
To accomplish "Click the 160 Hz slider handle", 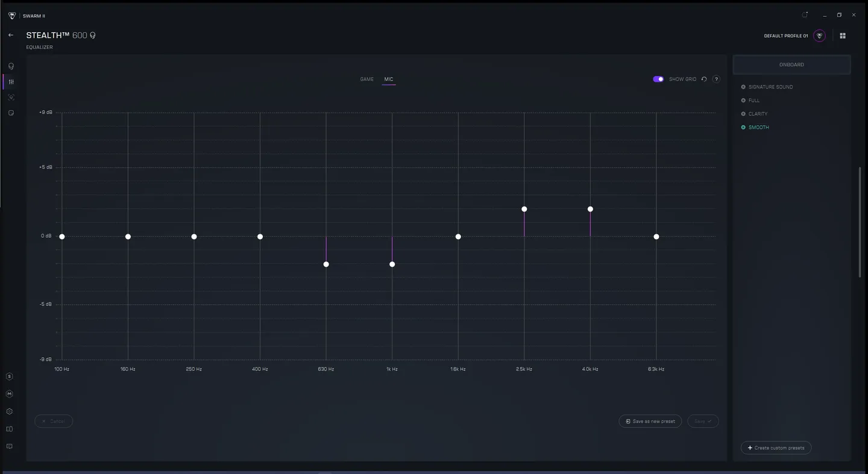I will [128, 237].
